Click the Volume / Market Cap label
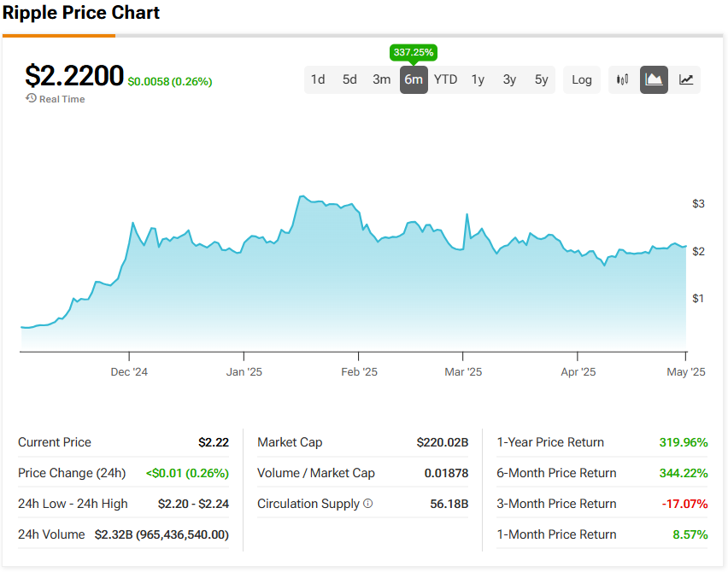 point(316,473)
